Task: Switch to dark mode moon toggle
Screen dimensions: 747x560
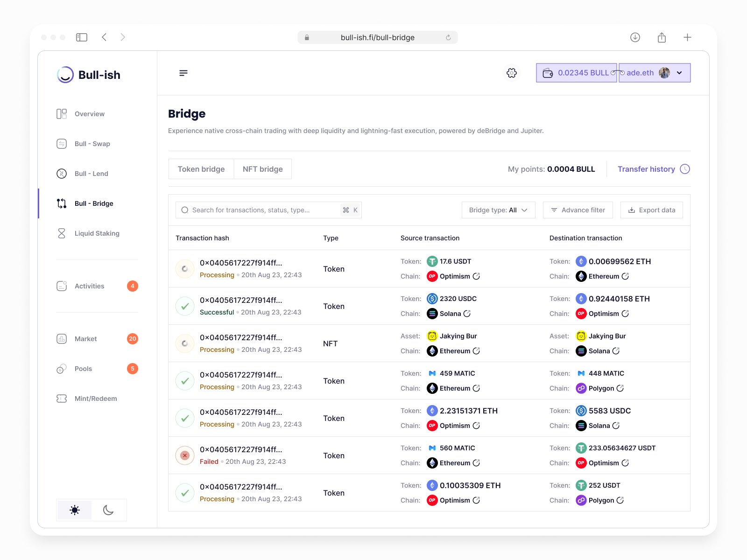Action: [x=108, y=510]
